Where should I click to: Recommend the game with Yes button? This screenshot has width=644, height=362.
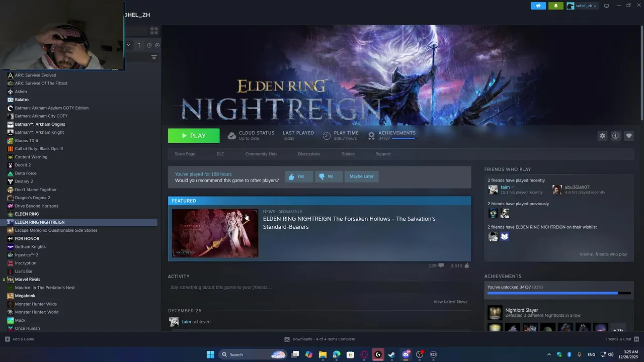click(x=299, y=176)
